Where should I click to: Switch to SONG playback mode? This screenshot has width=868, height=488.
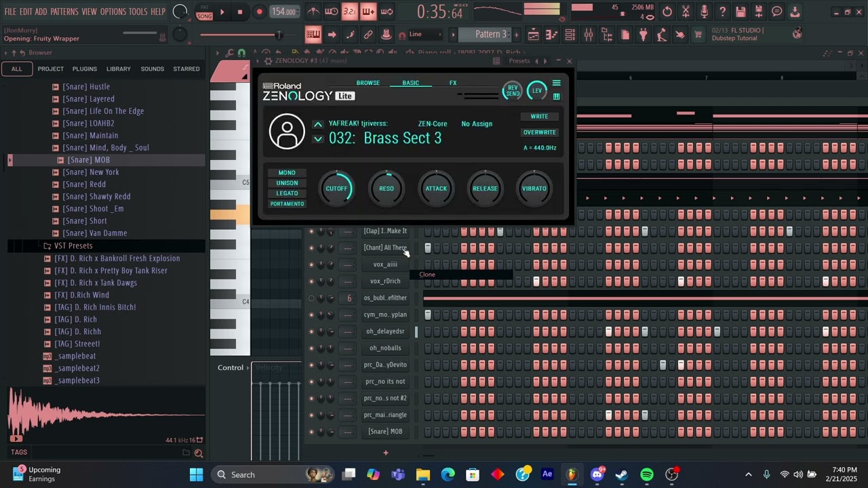coord(204,16)
